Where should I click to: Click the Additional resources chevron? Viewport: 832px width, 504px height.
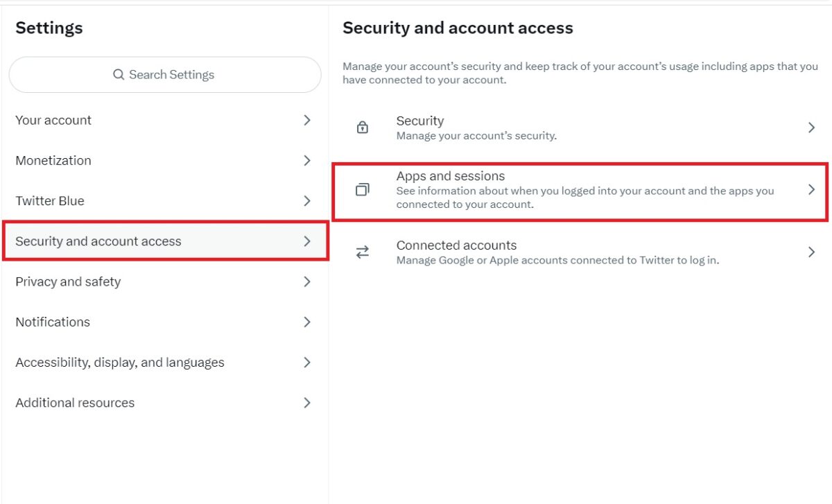click(307, 402)
